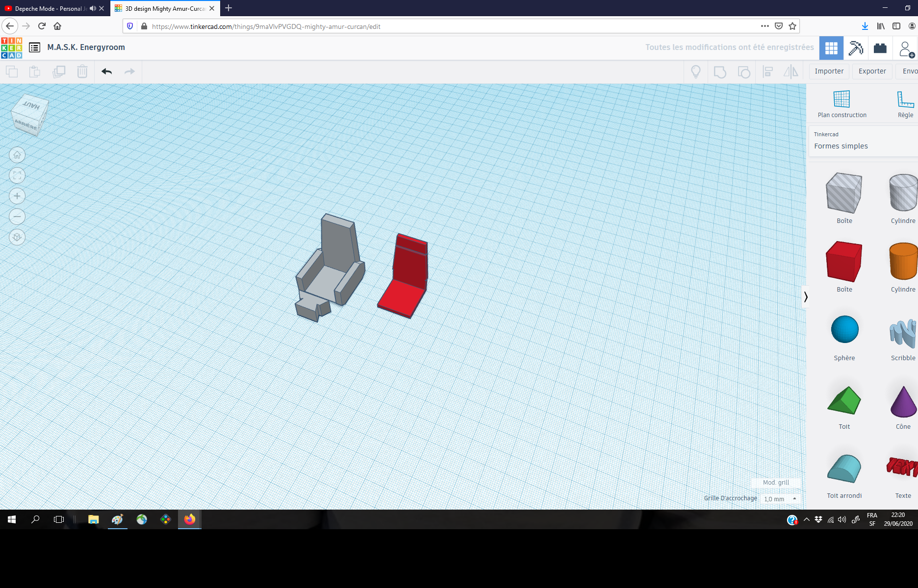Image resolution: width=918 pixels, height=588 pixels.
Task: Click the Show all lightbulb icon
Action: tap(696, 72)
